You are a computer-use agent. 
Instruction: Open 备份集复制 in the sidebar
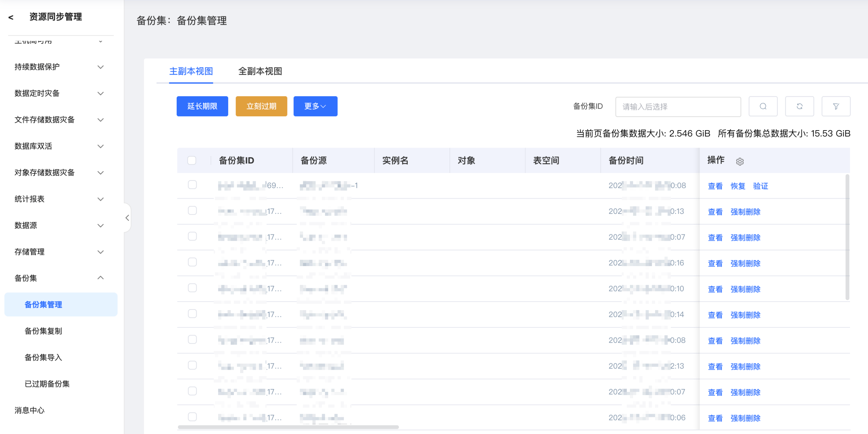pyautogui.click(x=43, y=331)
